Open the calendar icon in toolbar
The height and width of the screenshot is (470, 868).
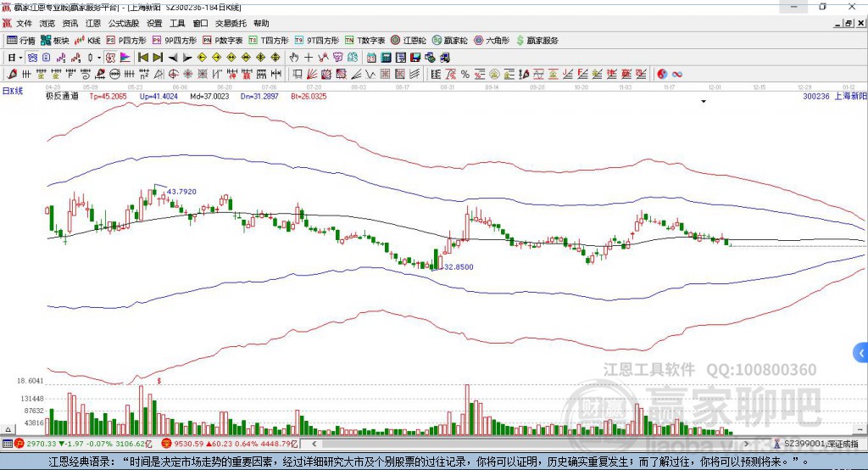(371, 58)
